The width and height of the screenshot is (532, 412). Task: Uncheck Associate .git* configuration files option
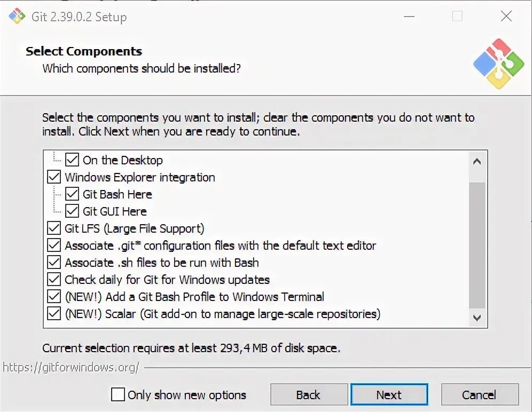(53, 245)
